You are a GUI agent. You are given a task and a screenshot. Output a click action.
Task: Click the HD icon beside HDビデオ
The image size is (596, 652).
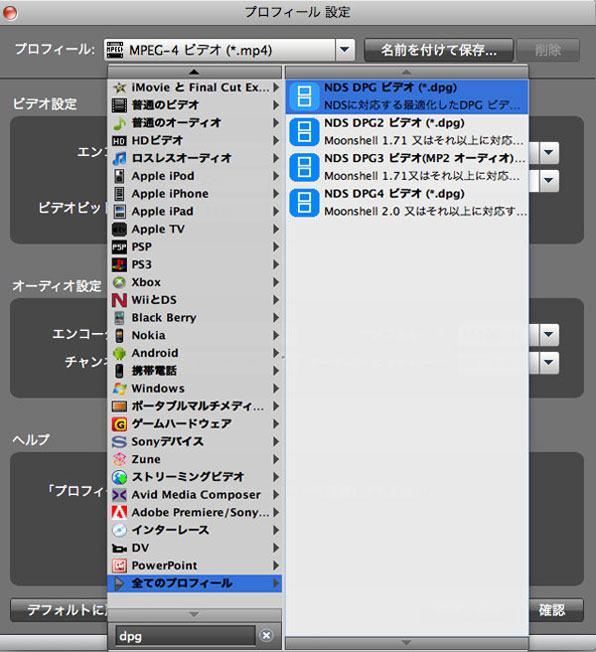119,141
